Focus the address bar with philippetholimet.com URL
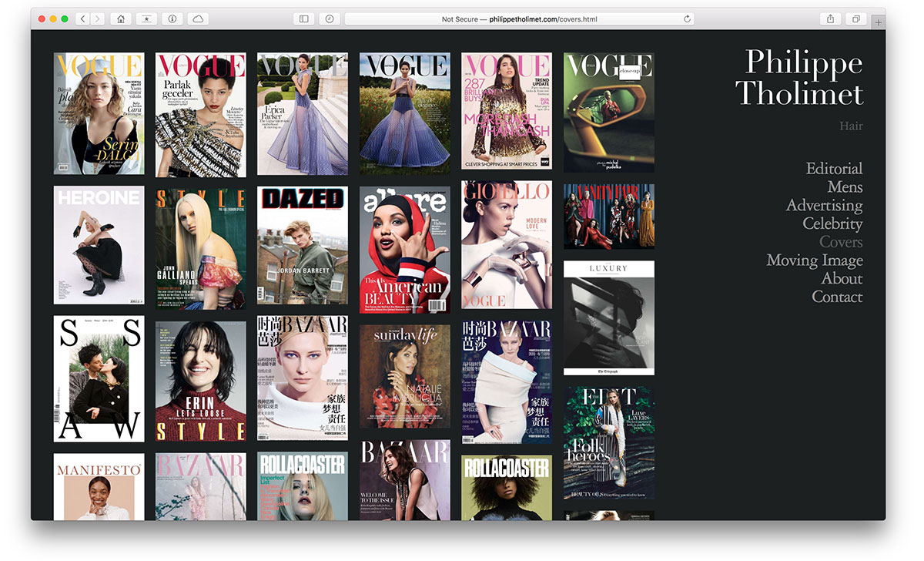The image size is (924, 561). pyautogui.click(x=520, y=18)
